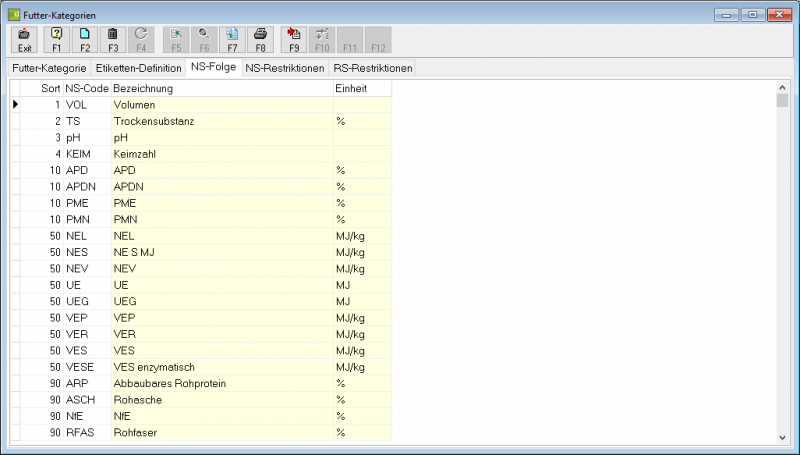
Task: Click the F5 toolbar button
Action: [x=176, y=40]
